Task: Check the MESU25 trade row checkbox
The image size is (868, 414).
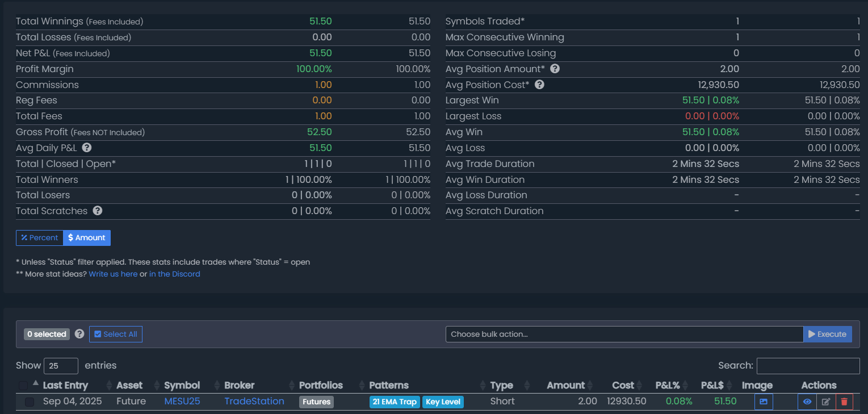Action: tap(30, 402)
